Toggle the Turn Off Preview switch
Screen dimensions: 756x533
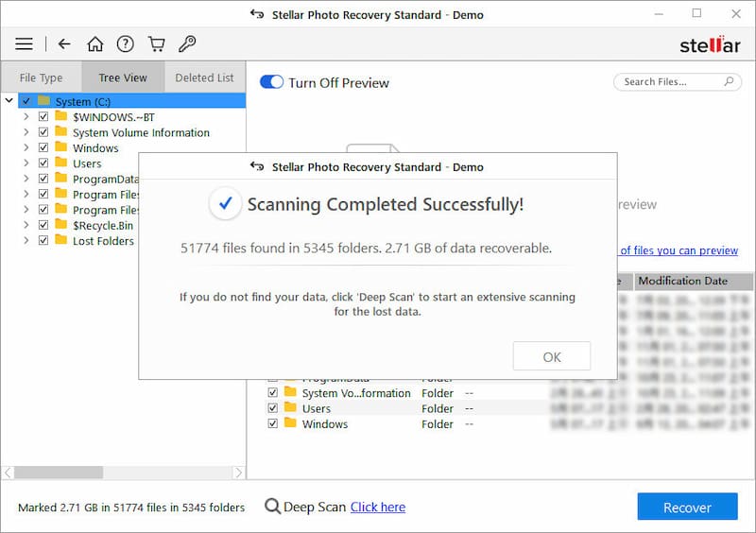pos(271,82)
